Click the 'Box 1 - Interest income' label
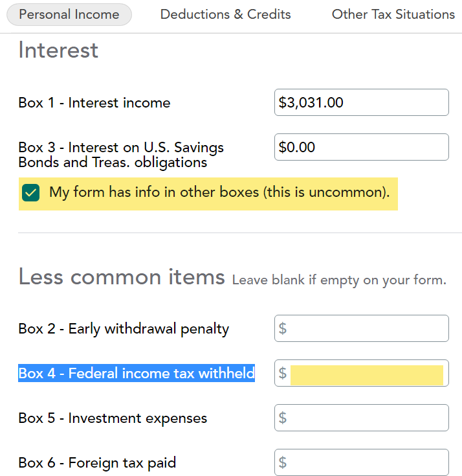Image resolution: width=462 pixels, height=476 pixels. [94, 102]
